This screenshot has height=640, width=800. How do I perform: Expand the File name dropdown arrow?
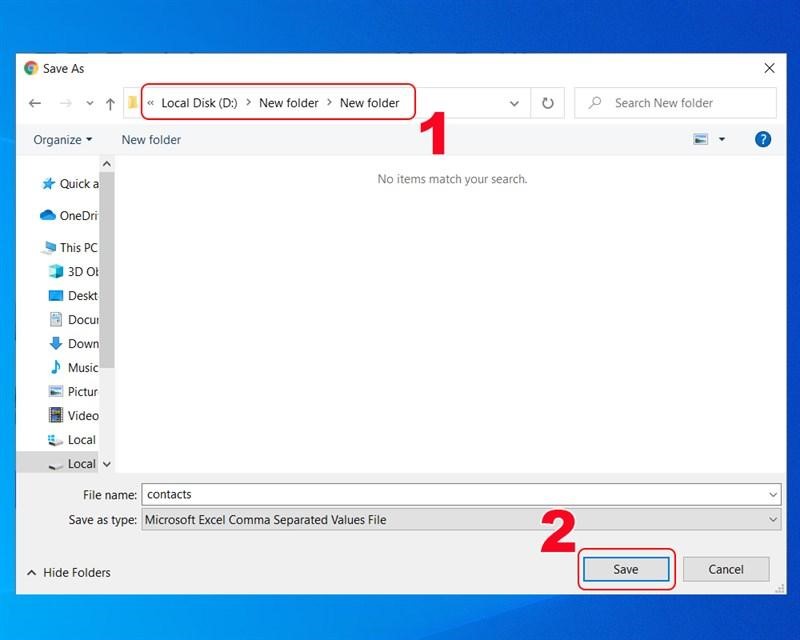[x=773, y=495]
